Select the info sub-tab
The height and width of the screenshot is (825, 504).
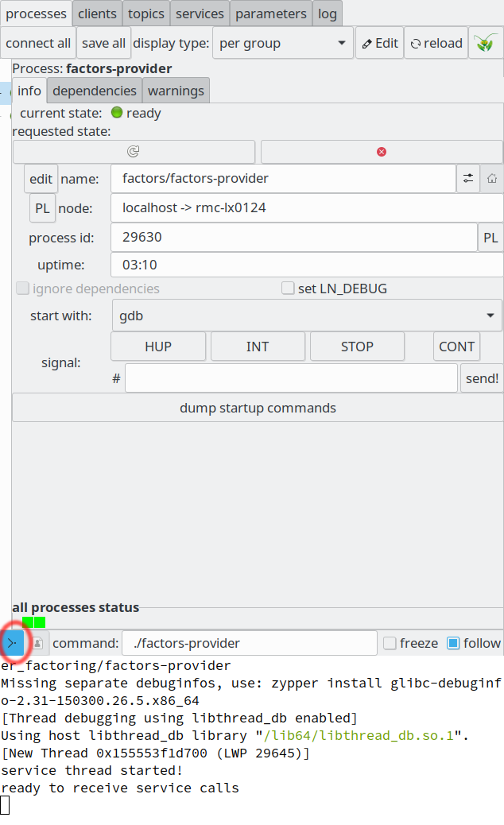(29, 91)
